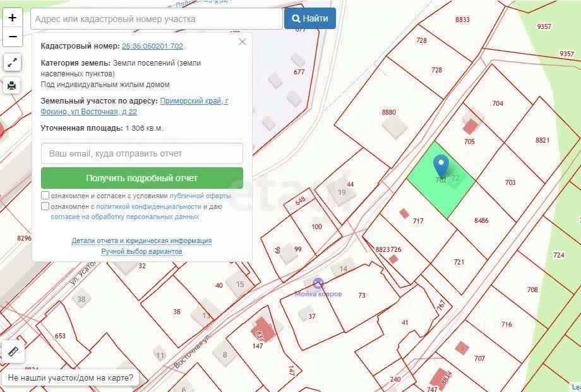Screen dimensions: 581x392
Task: Click the email input field
Action: (x=142, y=153)
